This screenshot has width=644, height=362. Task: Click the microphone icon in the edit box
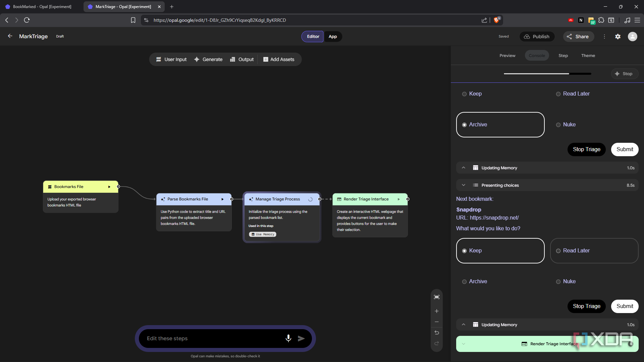point(288,339)
